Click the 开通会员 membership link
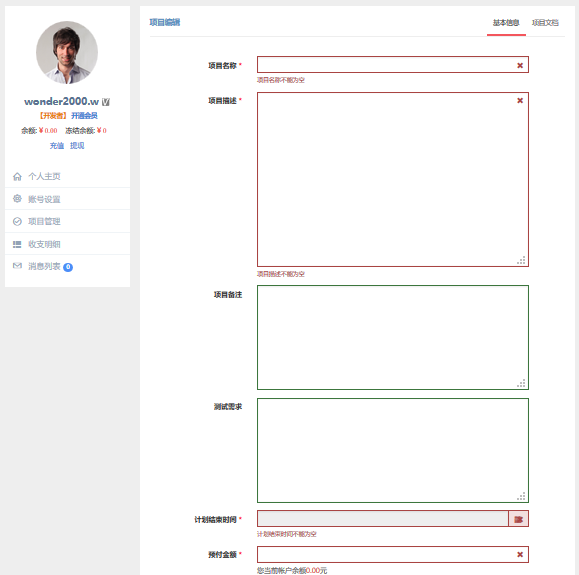Screen dimensions: 579x575 tap(84, 116)
